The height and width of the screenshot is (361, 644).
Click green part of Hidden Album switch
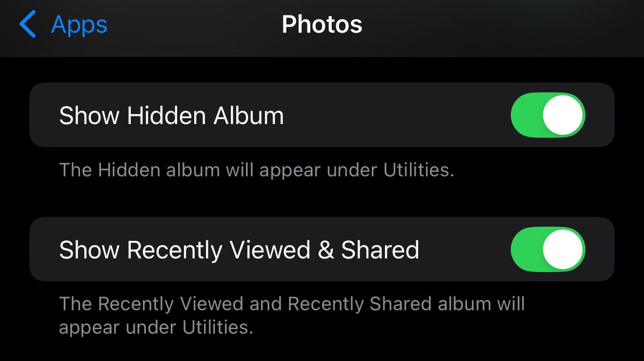[x=526, y=115]
